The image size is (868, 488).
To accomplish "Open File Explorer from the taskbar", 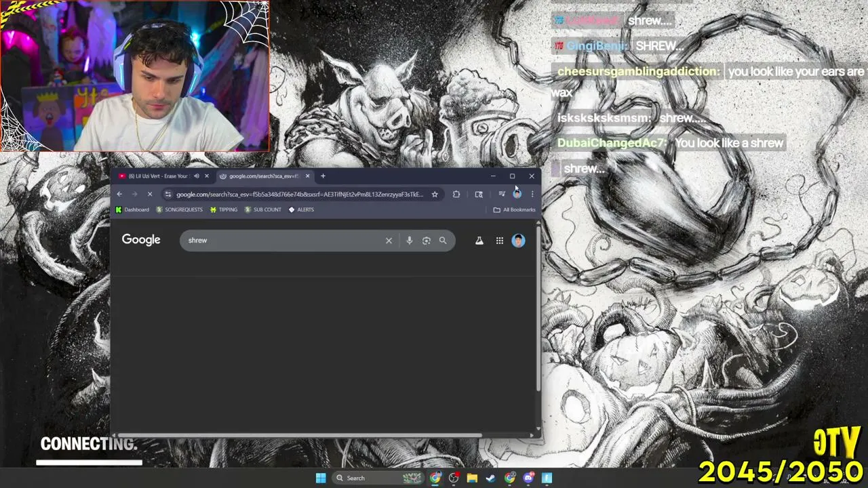I will click(472, 478).
